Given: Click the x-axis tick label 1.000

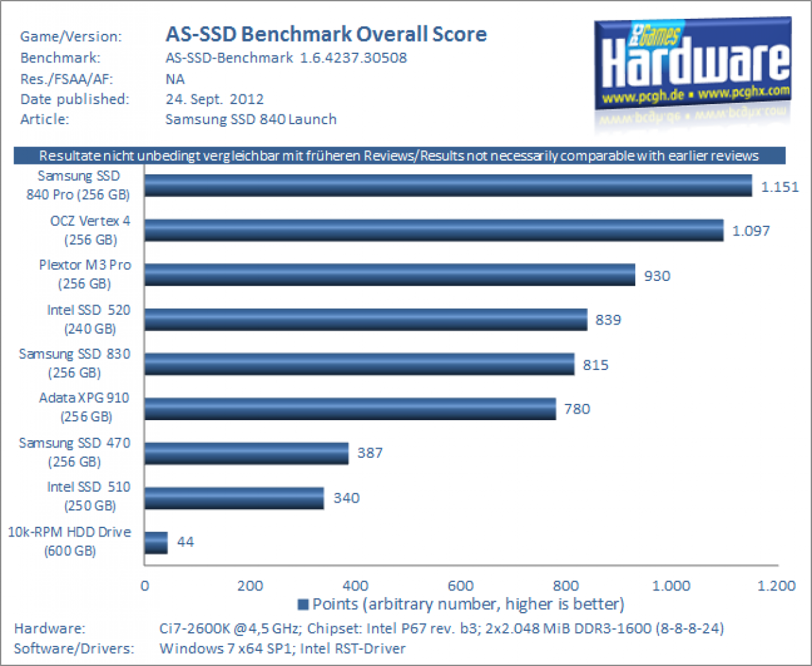Looking at the screenshot, I should tap(671, 586).
